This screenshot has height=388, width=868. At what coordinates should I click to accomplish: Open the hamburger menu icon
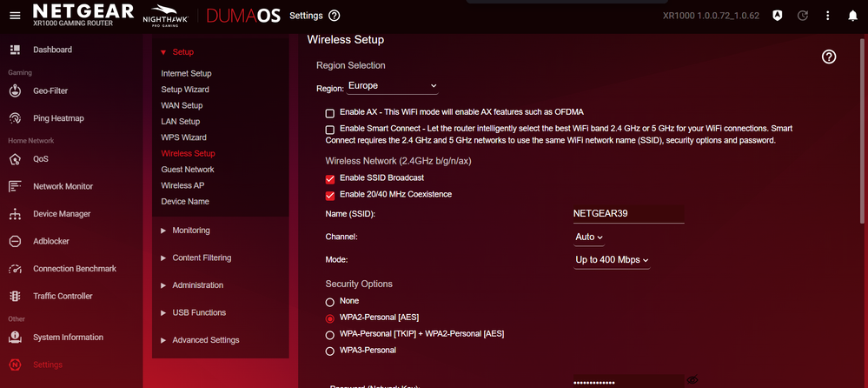(x=15, y=16)
